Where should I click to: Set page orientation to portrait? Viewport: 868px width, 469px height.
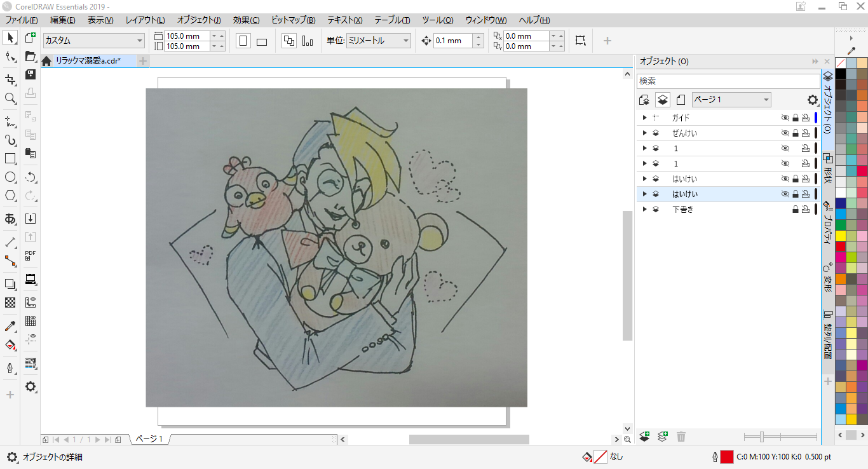point(243,41)
